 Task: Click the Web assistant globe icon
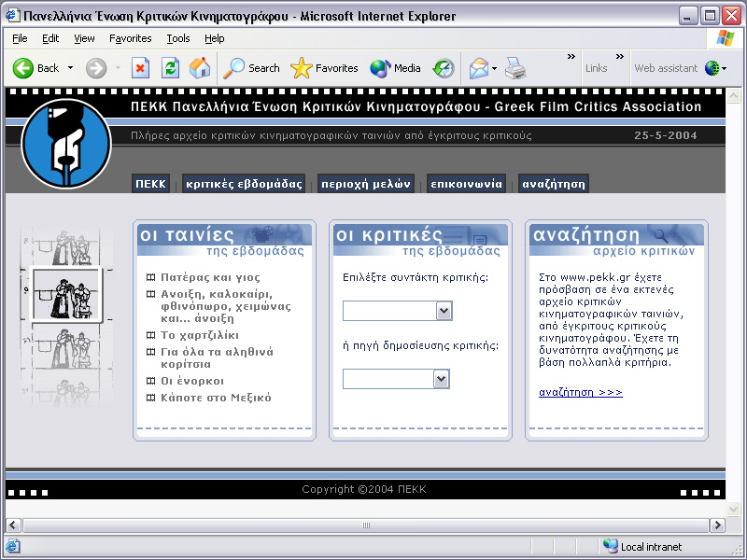[712, 68]
